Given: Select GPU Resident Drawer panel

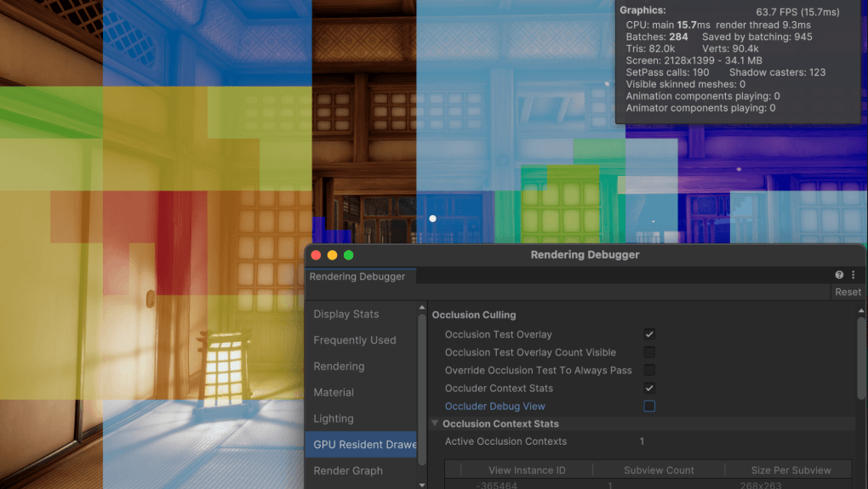Looking at the screenshot, I should [360, 445].
